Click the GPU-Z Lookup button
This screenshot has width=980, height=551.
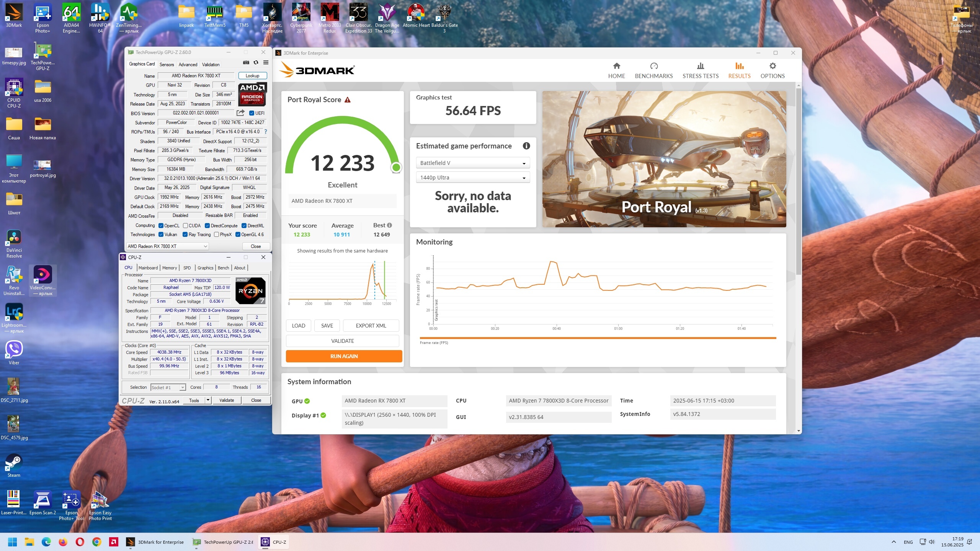tap(252, 76)
